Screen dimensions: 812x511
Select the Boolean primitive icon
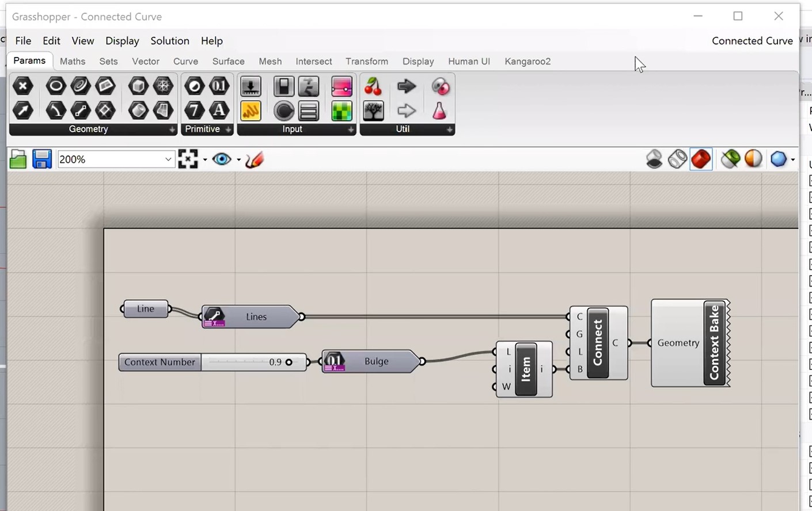click(x=195, y=86)
